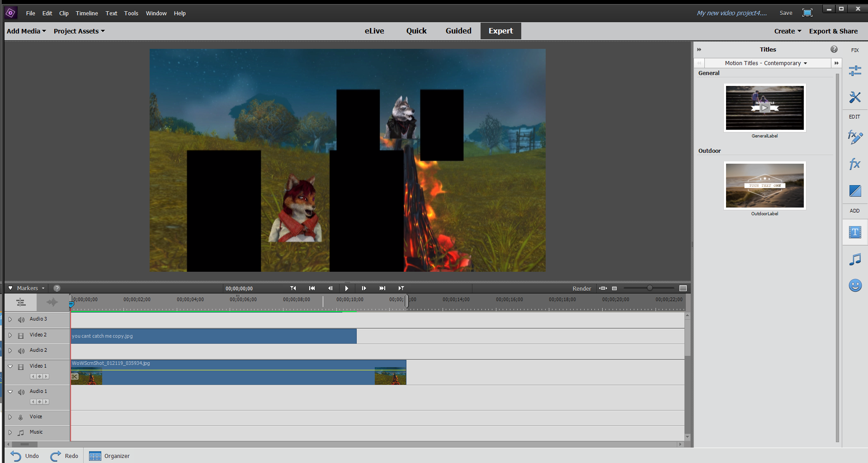Viewport: 868px width, 463px height.
Task: Open the Transitions panel icon
Action: tap(855, 191)
